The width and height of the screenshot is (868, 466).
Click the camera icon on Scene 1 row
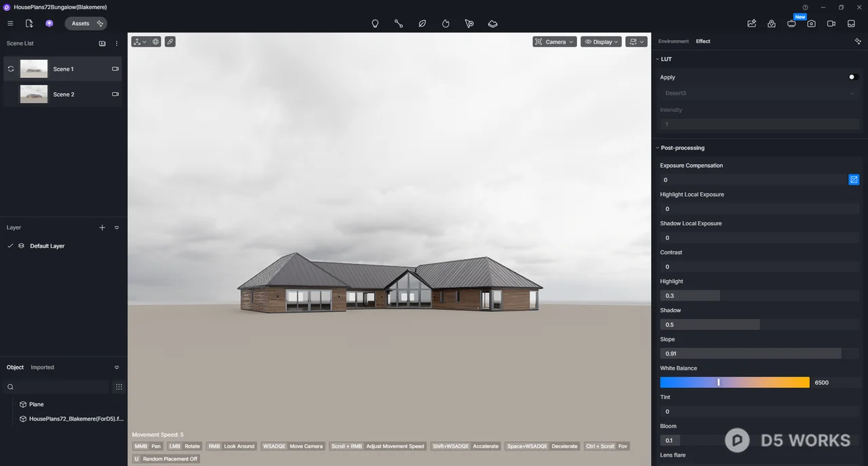[x=115, y=69]
